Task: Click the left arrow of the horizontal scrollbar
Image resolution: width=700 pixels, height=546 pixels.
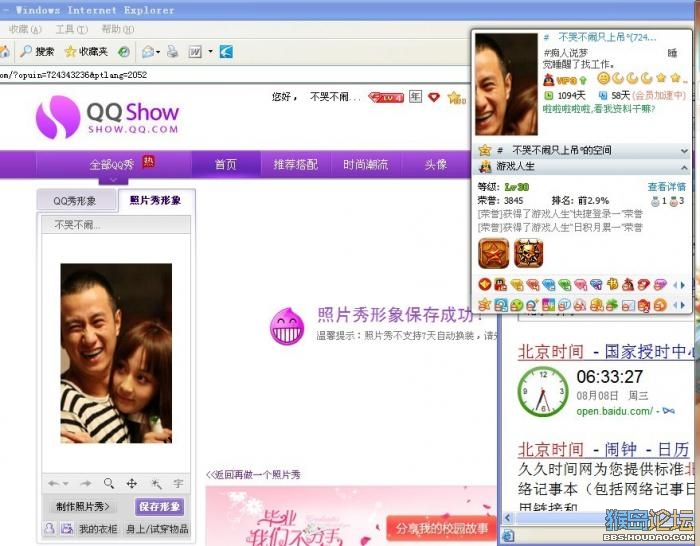Action: (508, 518)
